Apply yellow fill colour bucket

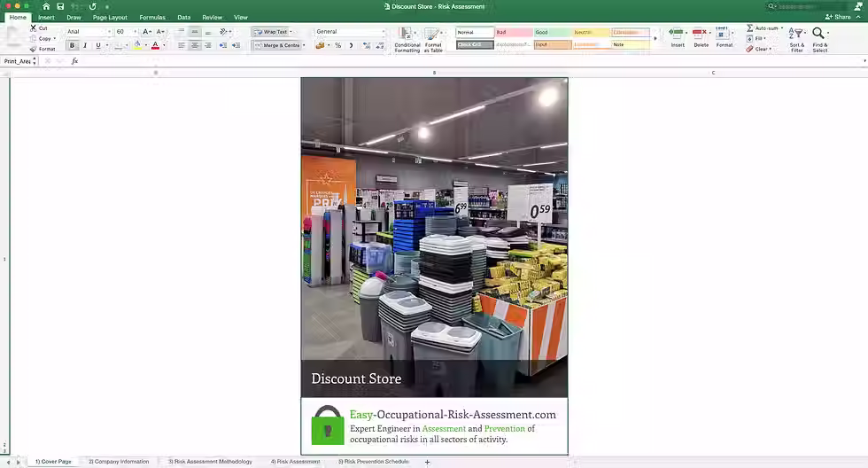tap(137, 45)
